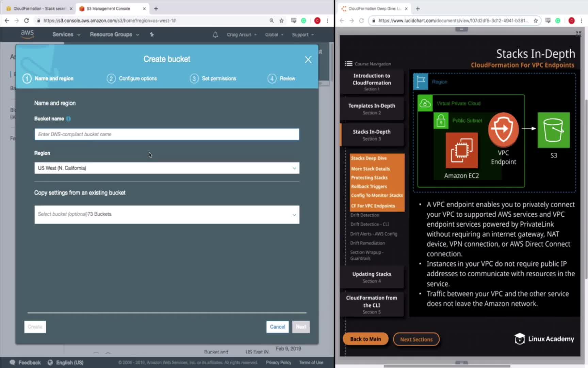Viewport: 588px width, 368px height.
Task: Open Stacks In-Depth Section 3
Action: (x=372, y=135)
